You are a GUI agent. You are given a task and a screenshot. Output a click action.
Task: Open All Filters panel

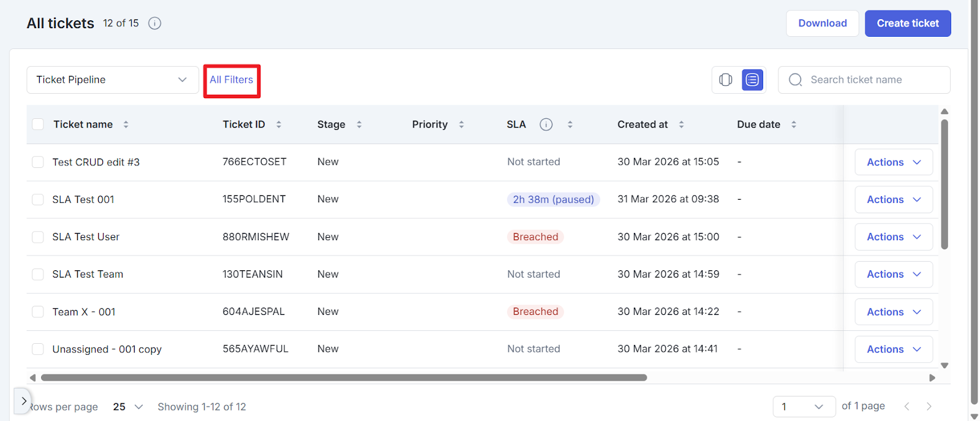(x=232, y=80)
